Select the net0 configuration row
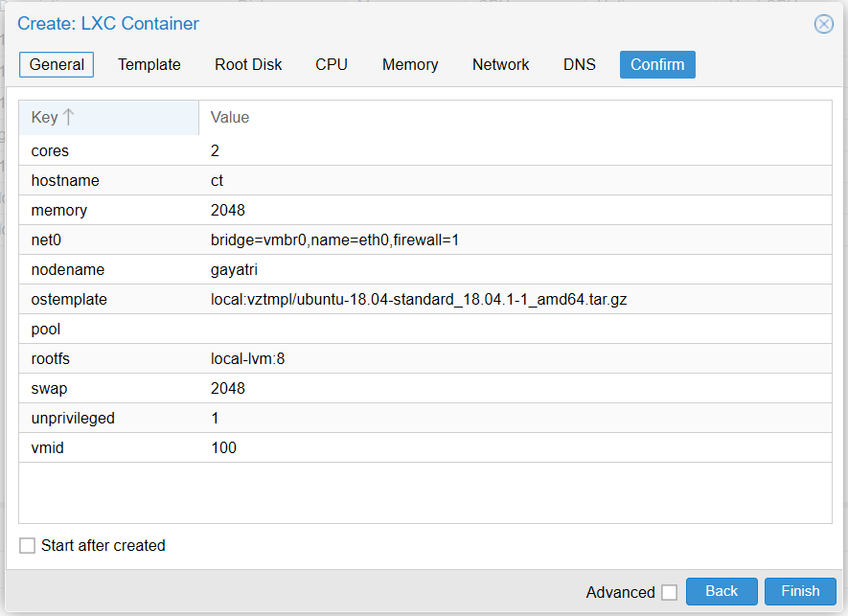 point(425,240)
